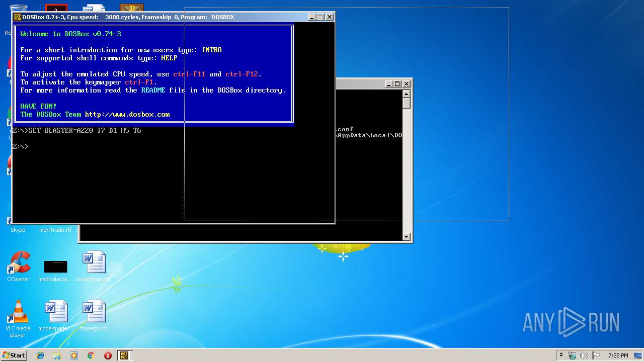644x362 pixels.
Task: Open the Start menu
Action: pos(14,355)
